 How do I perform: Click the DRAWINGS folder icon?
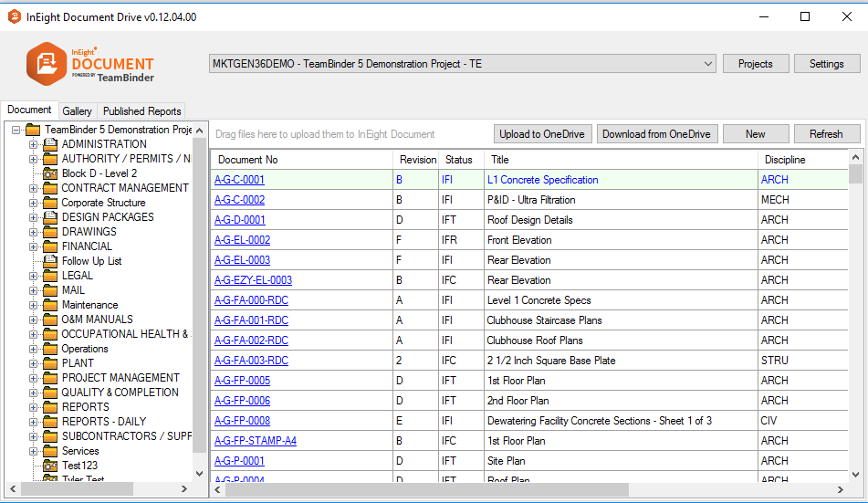tap(50, 232)
